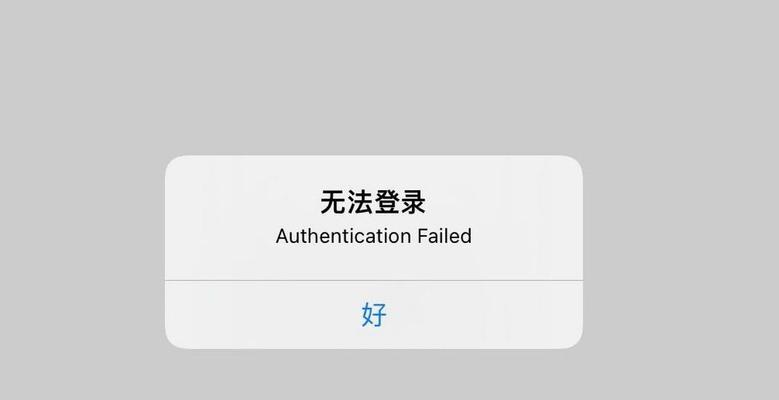Click the gray backdrop right of the alert
The height and width of the screenshot is (400, 779).
point(681,252)
